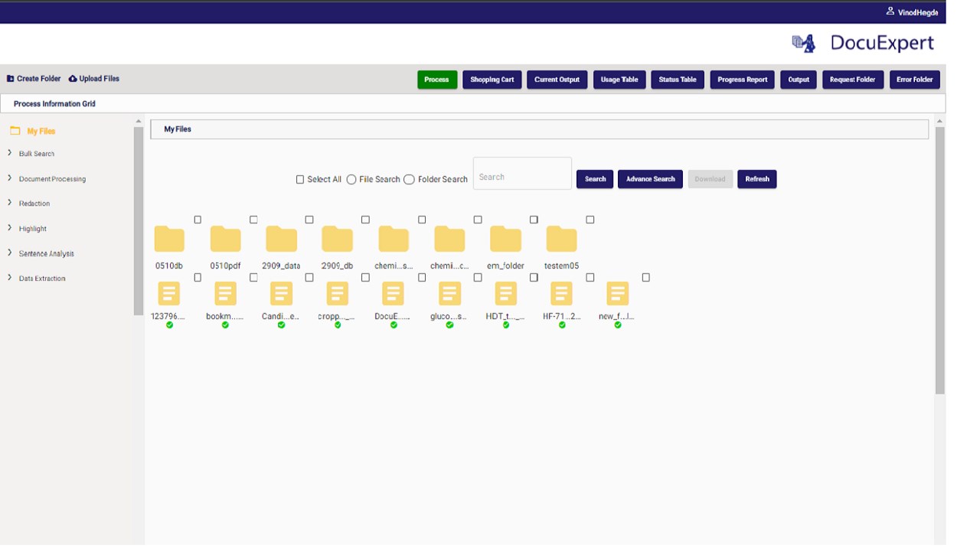980x551 pixels.
Task: Click the Advance Search button
Action: point(650,179)
